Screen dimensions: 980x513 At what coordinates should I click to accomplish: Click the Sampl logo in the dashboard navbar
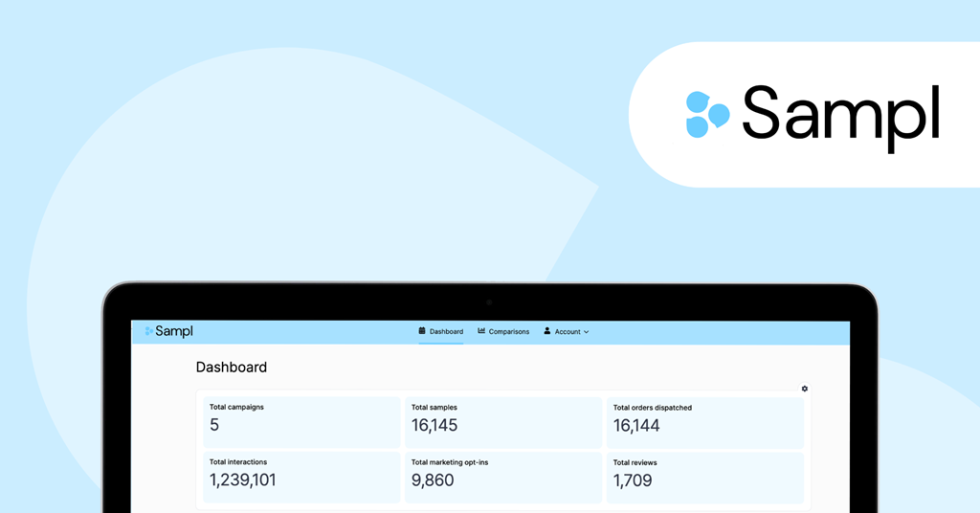(168, 331)
